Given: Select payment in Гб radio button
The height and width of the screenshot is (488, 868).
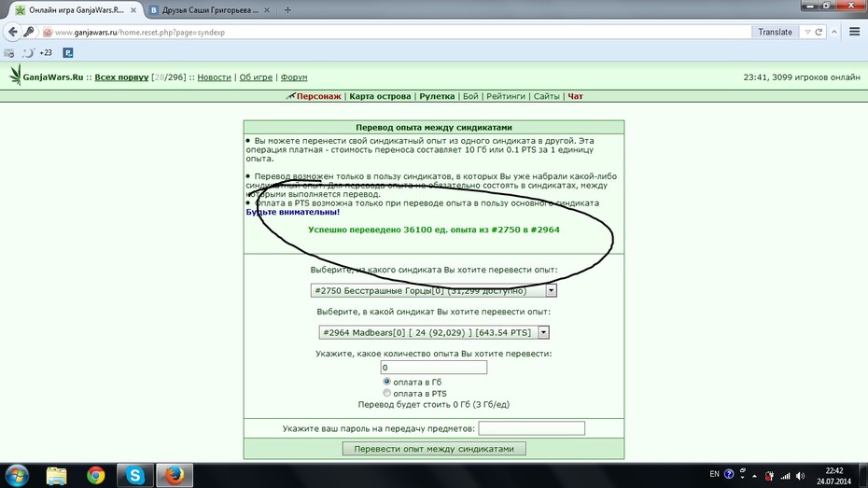Looking at the screenshot, I should tap(386, 382).
